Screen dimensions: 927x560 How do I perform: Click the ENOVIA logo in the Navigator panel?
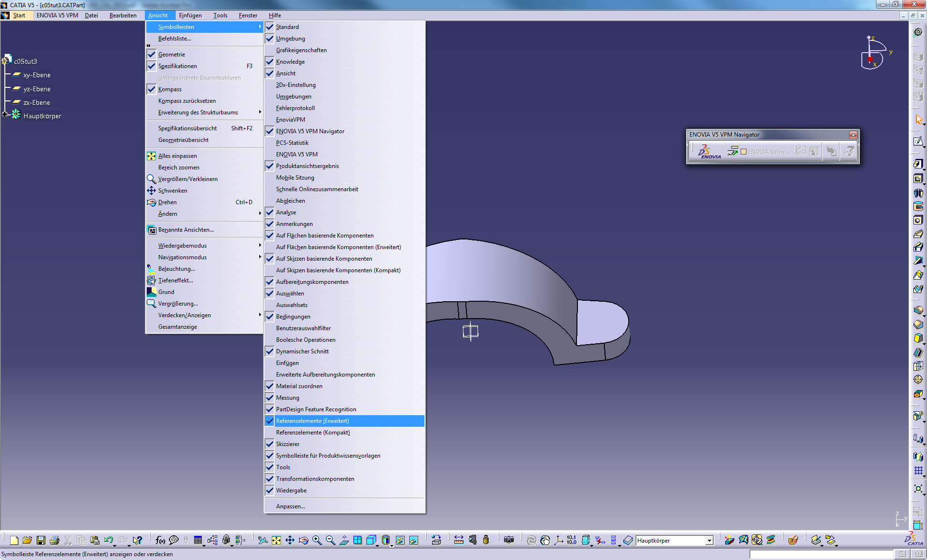pos(709,152)
